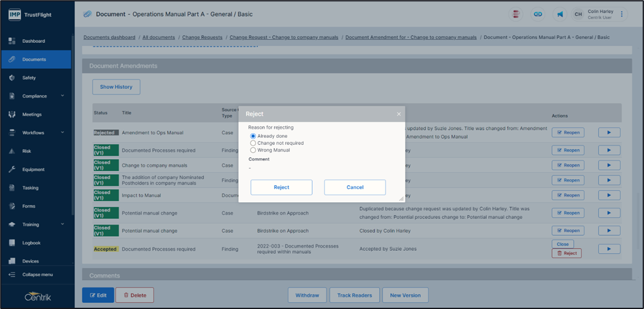Image resolution: width=644 pixels, height=309 pixels.
Task: Close the Reject dialog with X
Action: pos(398,114)
